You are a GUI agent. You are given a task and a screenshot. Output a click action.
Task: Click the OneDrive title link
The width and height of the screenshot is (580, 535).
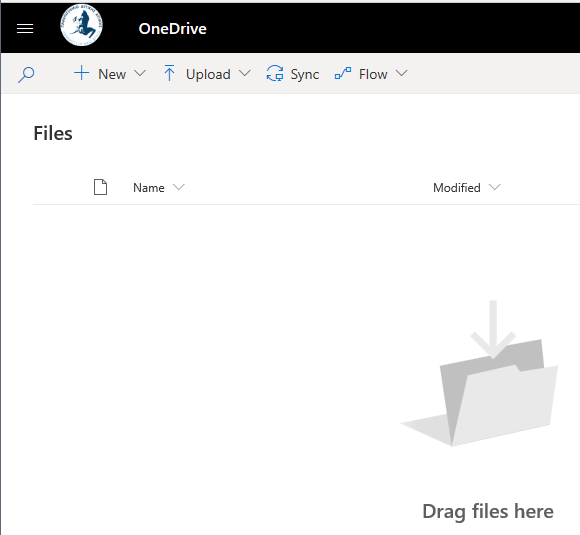point(172,28)
